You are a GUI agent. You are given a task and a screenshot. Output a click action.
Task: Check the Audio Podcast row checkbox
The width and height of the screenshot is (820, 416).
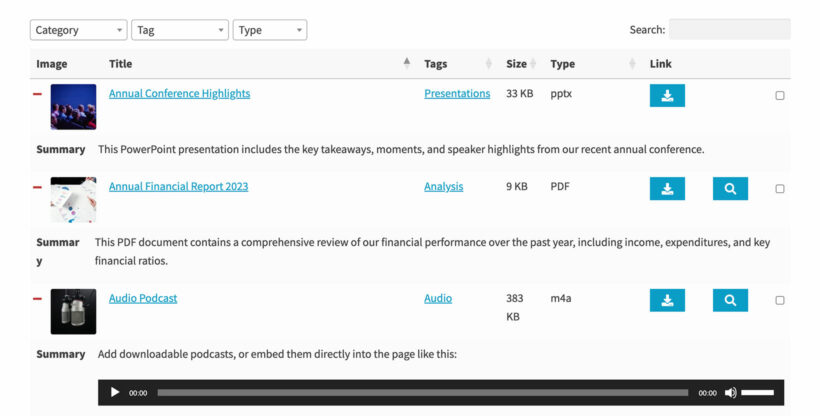(780, 300)
